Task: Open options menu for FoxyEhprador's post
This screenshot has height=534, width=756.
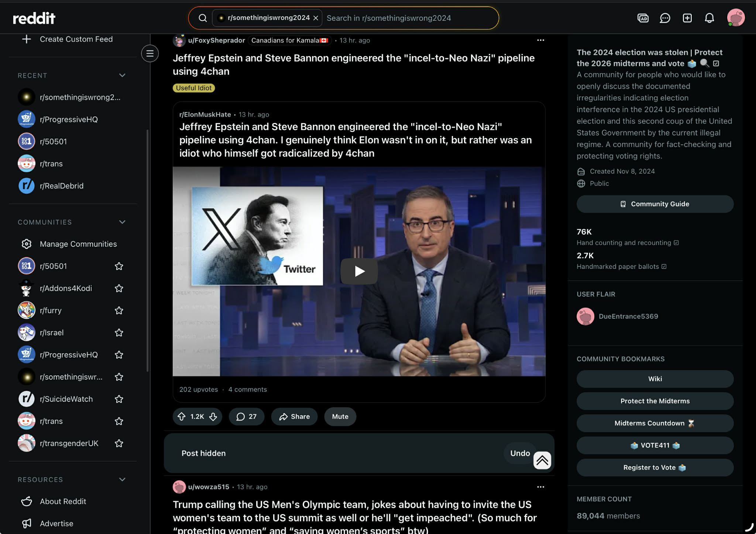Action: click(540, 40)
